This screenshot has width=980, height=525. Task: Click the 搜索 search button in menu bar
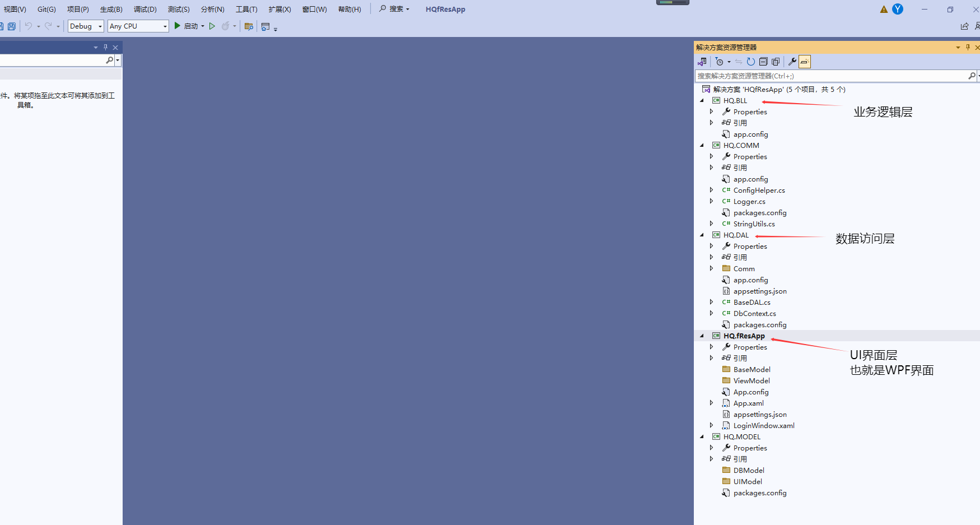click(x=394, y=9)
